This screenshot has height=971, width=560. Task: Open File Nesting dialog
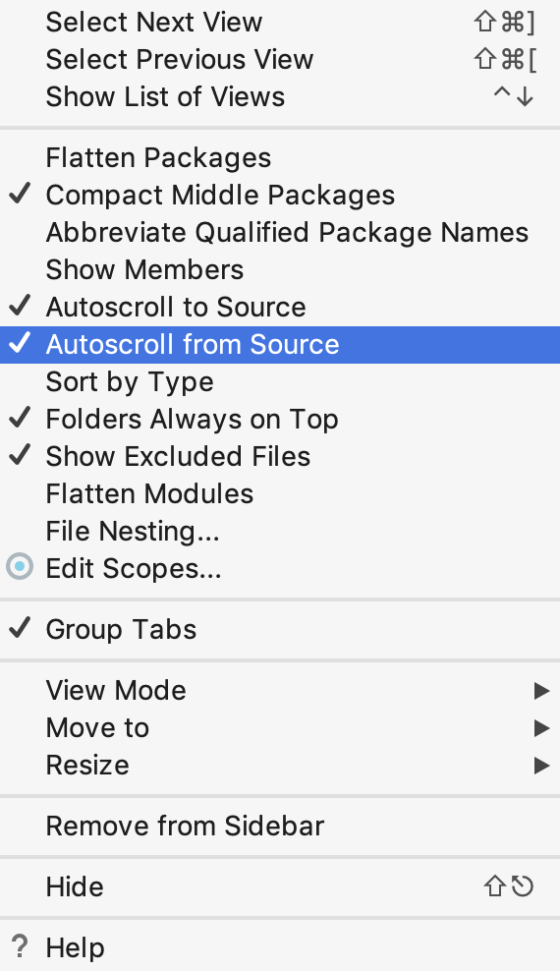point(280,532)
